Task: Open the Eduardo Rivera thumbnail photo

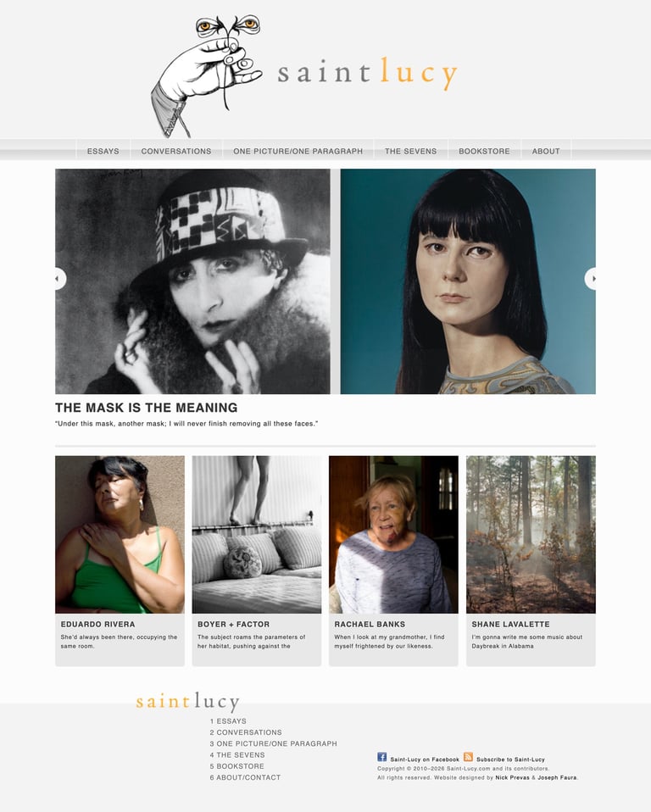Action: (120, 535)
